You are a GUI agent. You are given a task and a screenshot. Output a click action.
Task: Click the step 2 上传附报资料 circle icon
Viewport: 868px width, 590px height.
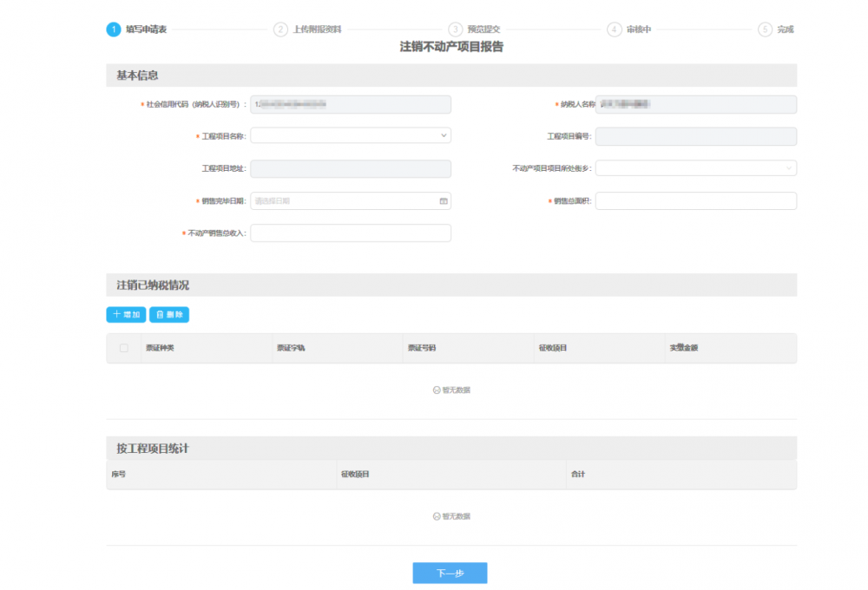(280, 29)
